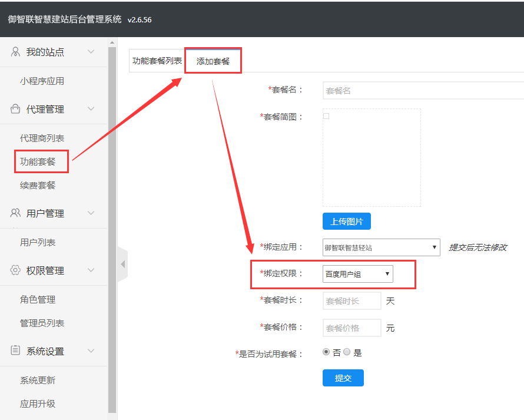
Task: Click the 权限管理 gear icon
Action: point(15,270)
